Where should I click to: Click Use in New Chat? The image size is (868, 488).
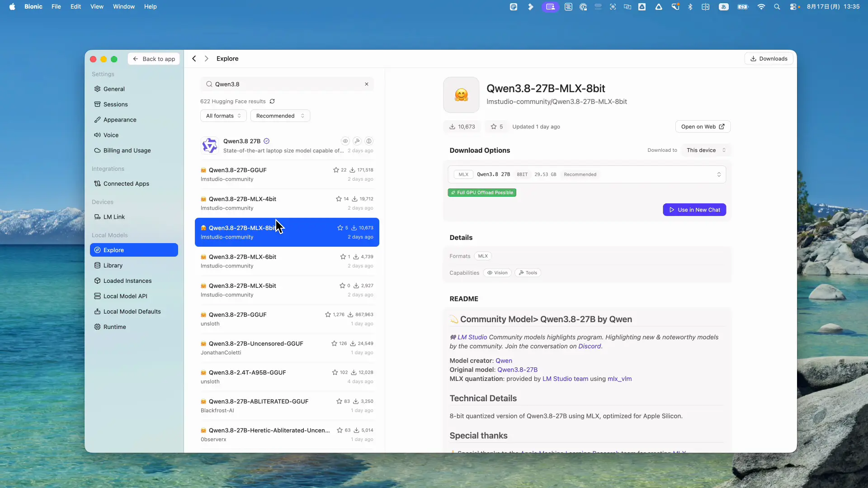pos(695,210)
